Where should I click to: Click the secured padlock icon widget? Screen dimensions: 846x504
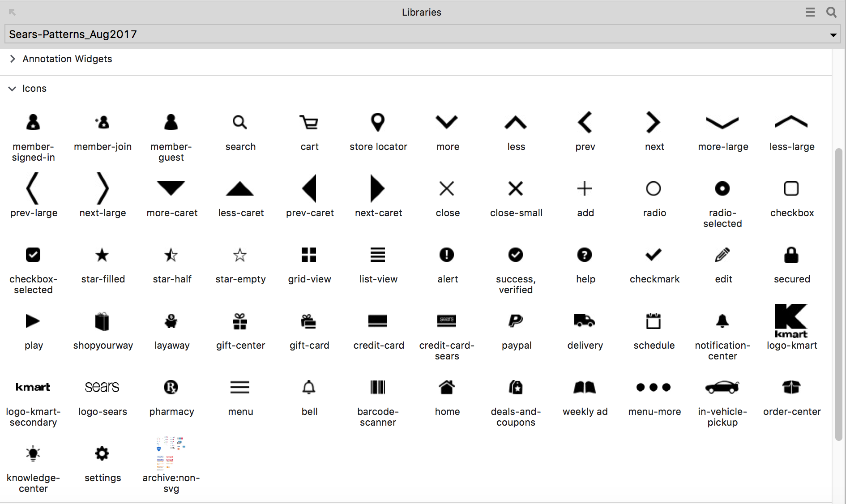[x=791, y=255]
